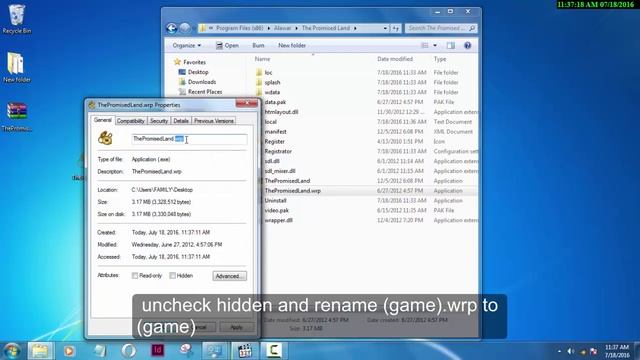The width and height of the screenshot is (640, 360).
Task: Toggle the Read-only checkbox
Action: [x=135, y=276]
